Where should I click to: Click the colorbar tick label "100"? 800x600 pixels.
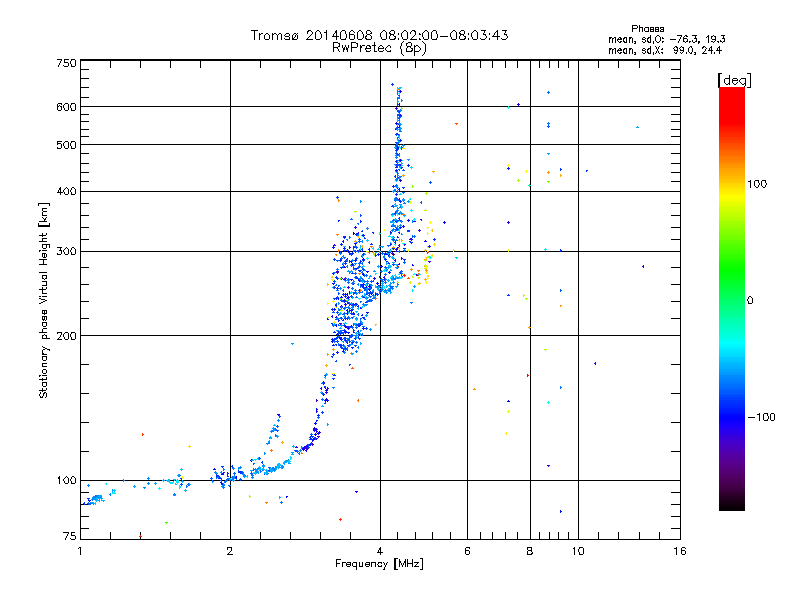757,184
